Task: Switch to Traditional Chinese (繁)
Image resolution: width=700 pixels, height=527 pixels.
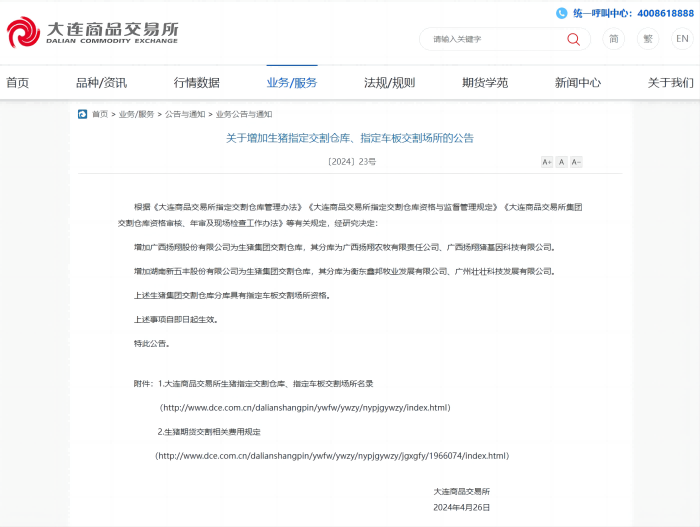Action: [x=648, y=39]
